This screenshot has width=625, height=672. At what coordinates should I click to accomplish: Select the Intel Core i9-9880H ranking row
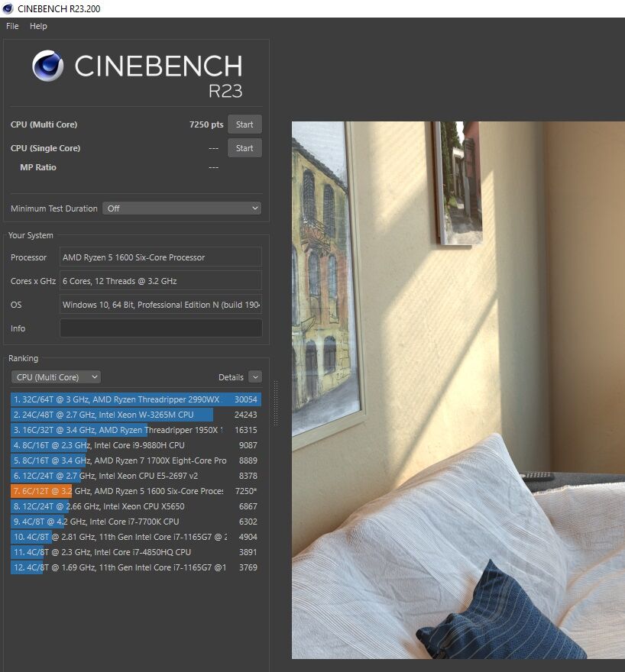tap(136, 445)
